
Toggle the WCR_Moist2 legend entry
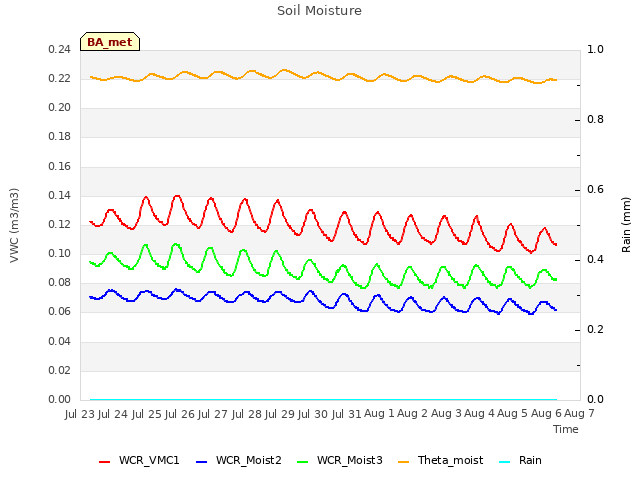coord(239,461)
